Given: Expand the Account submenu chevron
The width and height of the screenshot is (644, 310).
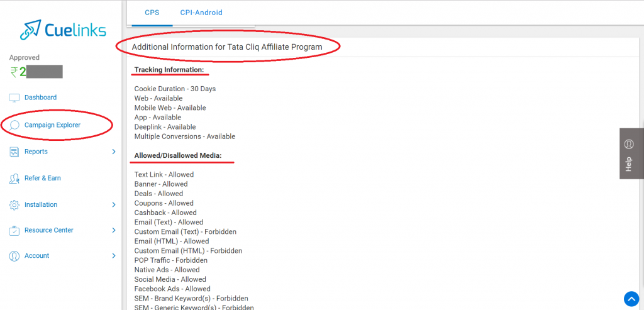Looking at the screenshot, I should click(114, 256).
